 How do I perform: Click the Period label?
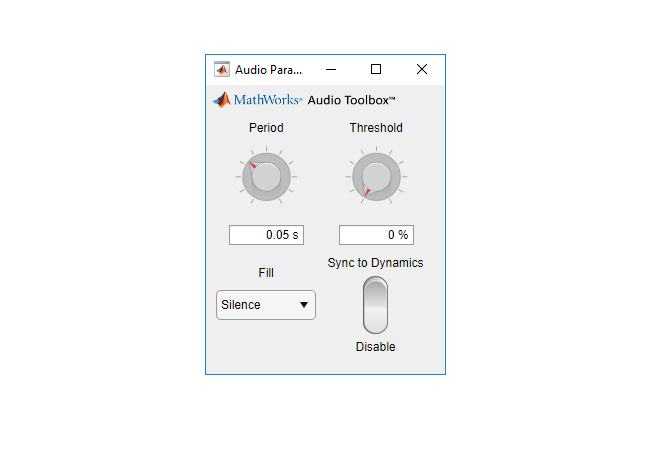[266, 128]
